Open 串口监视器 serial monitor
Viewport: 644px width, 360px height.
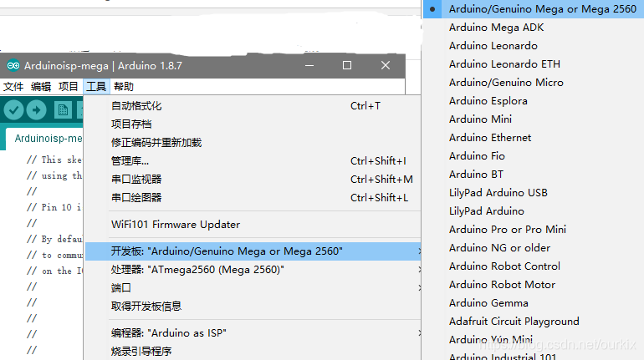pyautogui.click(x=253, y=180)
